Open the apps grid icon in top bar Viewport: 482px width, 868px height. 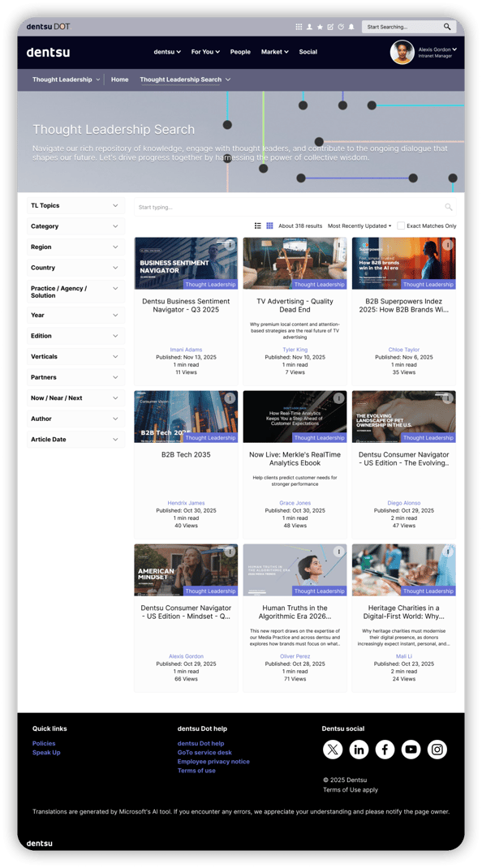pyautogui.click(x=299, y=27)
